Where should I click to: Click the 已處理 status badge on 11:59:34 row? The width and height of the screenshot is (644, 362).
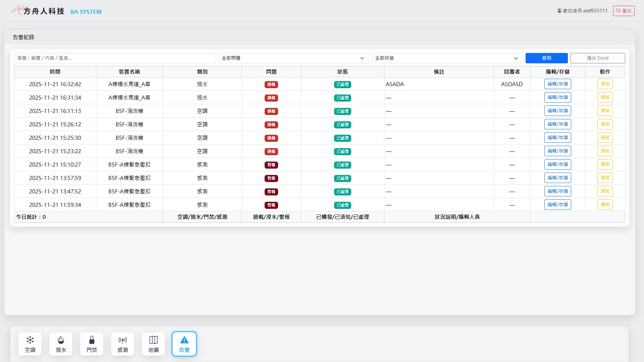pyautogui.click(x=342, y=205)
